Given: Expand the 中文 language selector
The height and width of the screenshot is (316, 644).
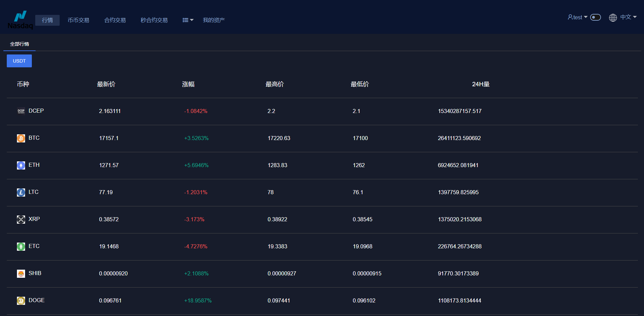Looking at the screenshot, I should [628, 17].
